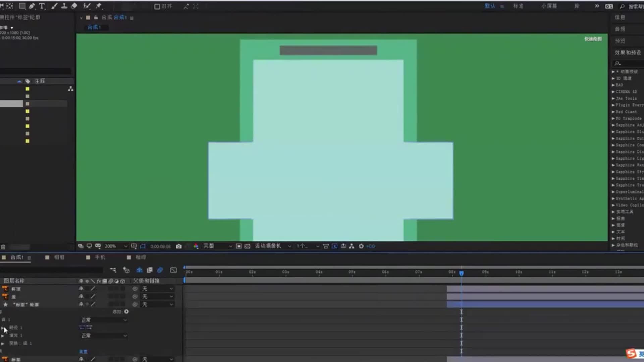Toggle transparency grid in viewer
644x362 pixels.
248,246
